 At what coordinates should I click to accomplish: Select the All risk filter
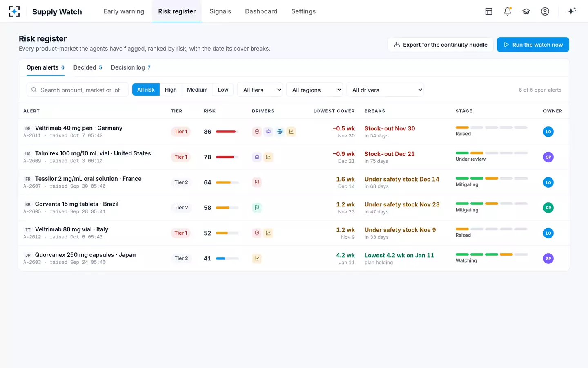tap(146, 90)
